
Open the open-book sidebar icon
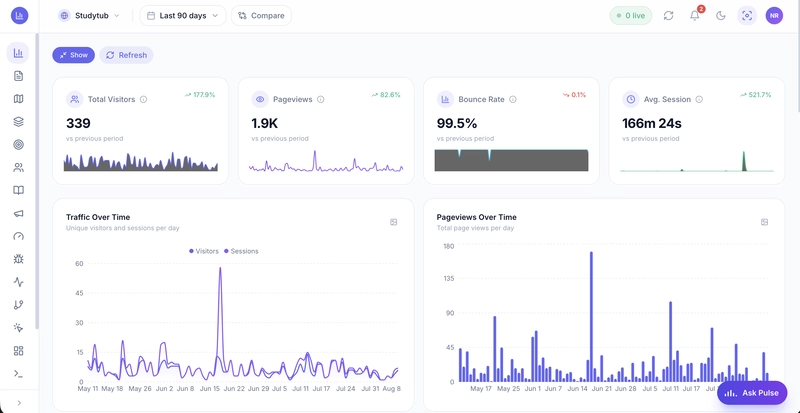[18, 190]
